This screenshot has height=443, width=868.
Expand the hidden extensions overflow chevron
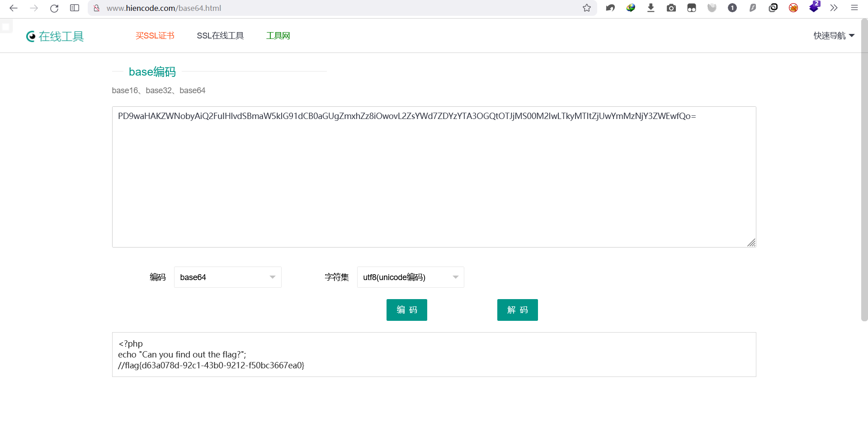click(x=834, y=8)
